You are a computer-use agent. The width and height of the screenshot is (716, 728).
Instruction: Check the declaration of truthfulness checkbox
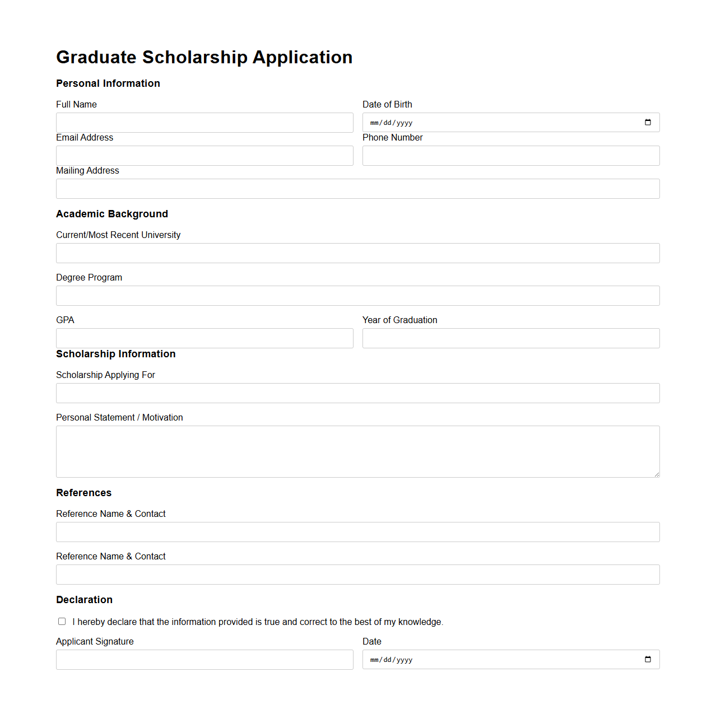point(62,621)
